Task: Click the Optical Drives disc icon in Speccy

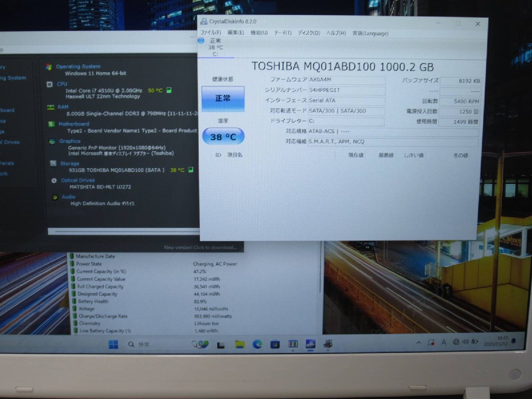Action: click(x=54, y=181)
